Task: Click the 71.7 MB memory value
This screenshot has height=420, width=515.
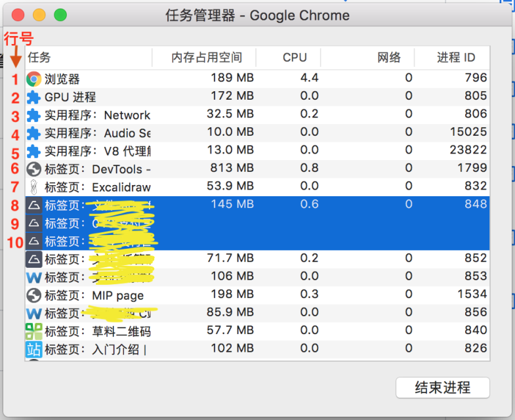Action: point(230,258)
